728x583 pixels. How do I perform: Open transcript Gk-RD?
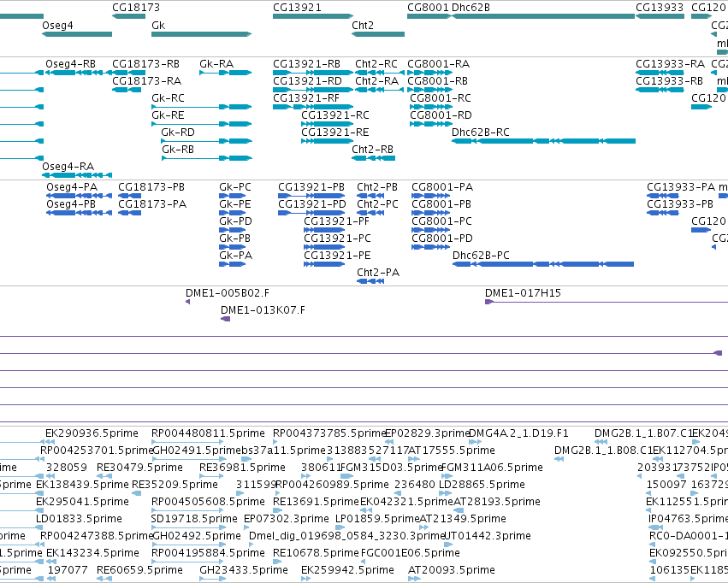tap(178, 132)
